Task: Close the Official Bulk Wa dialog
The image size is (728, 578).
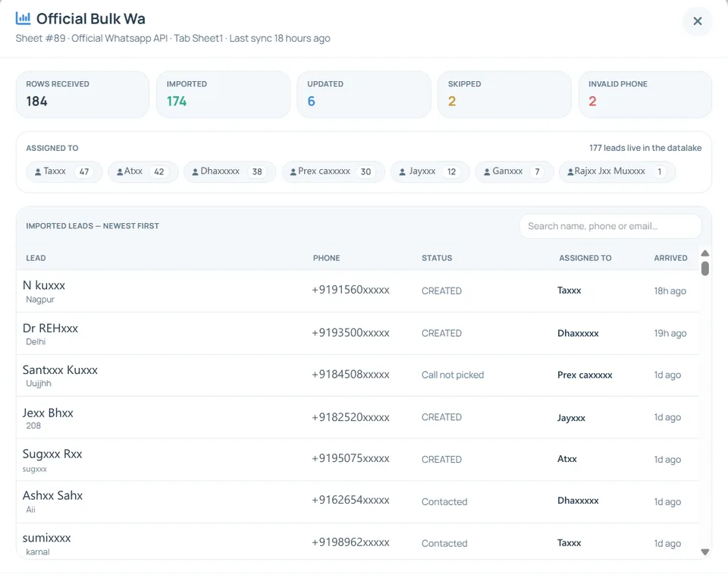Action: tap(697, 21)
